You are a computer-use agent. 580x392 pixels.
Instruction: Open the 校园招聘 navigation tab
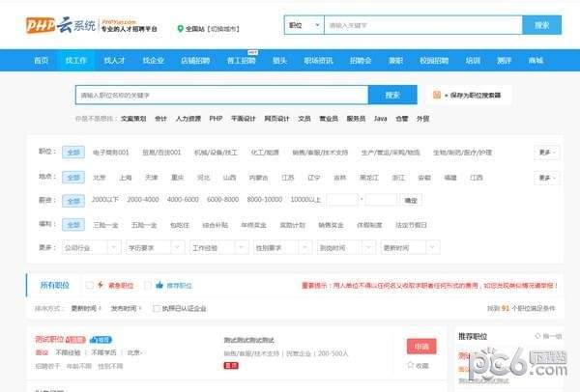pyautogui.click(x=434, y=60)
